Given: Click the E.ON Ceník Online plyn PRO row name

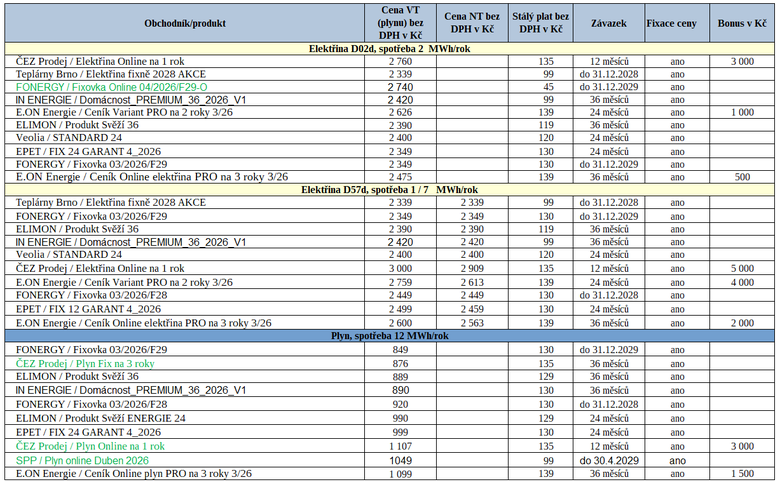Looking at the screenshot, I should pyautogui.click(x=134, y=473).
